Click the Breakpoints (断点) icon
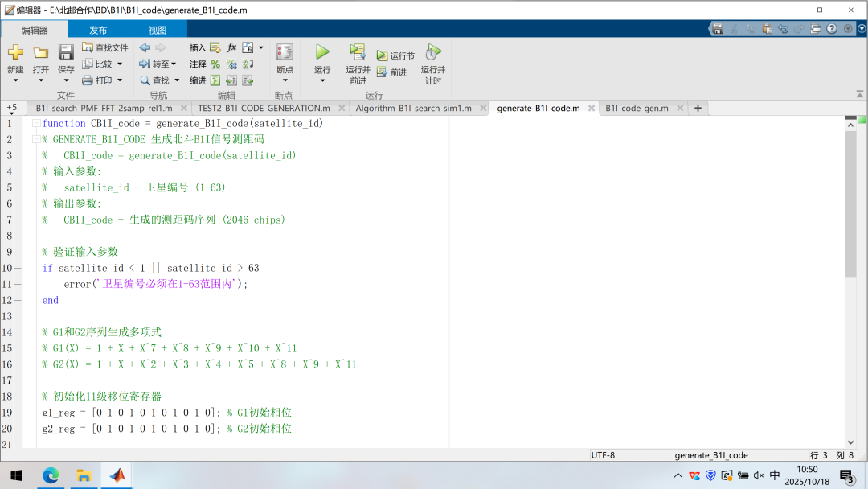This screenshot has height=489, width=868. [285, 52]
